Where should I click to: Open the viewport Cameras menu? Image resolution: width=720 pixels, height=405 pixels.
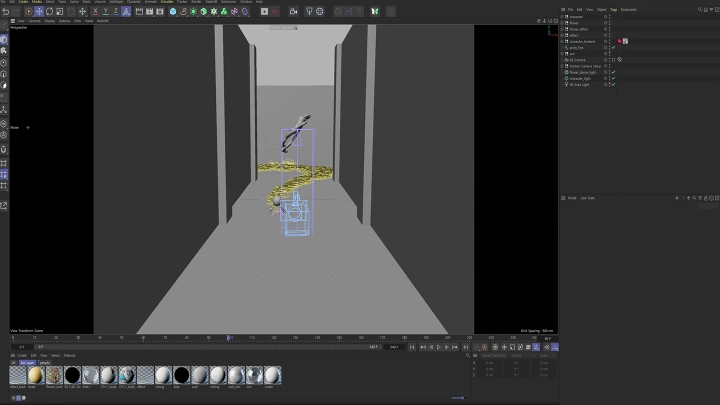click(x=34, y=21)
